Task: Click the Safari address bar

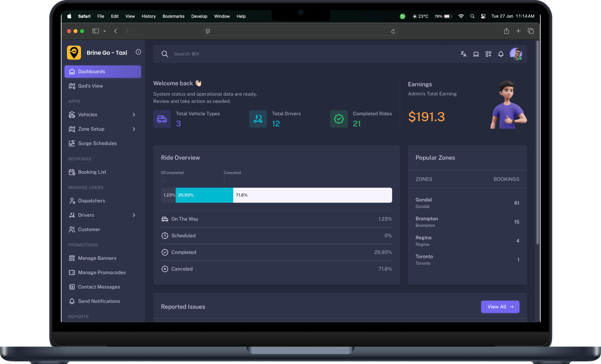Action: (300, 31)
